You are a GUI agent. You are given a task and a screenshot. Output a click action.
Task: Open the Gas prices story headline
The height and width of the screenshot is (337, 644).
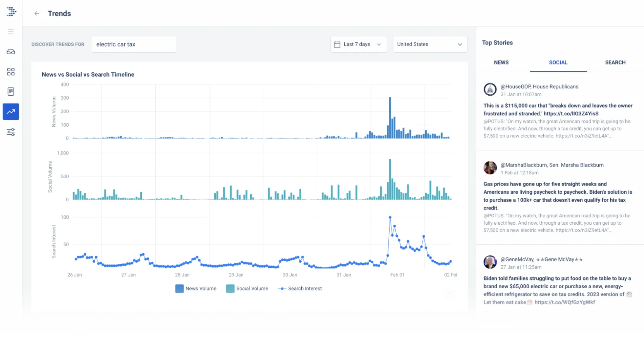point(558,196)
